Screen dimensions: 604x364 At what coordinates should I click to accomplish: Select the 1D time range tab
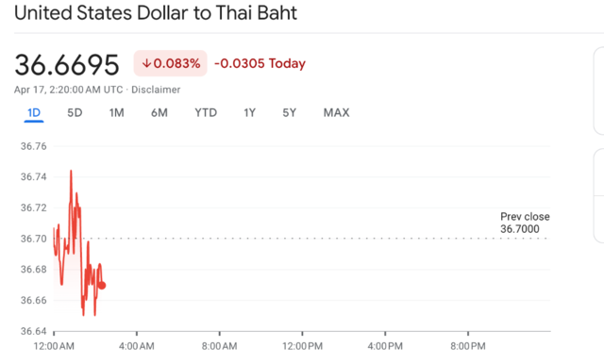[34, 113]
